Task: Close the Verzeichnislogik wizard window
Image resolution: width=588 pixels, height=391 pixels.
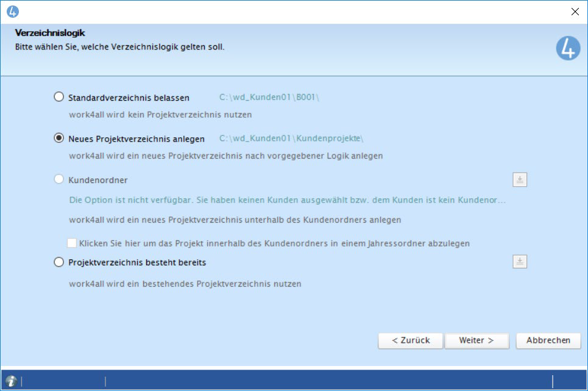Action: tap(574, 11)
